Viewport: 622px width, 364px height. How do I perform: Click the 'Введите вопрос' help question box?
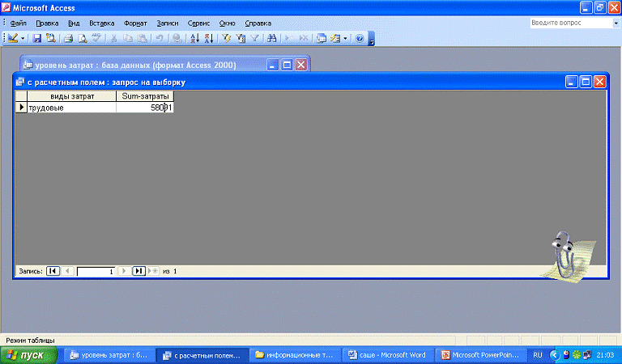(571, 23)
